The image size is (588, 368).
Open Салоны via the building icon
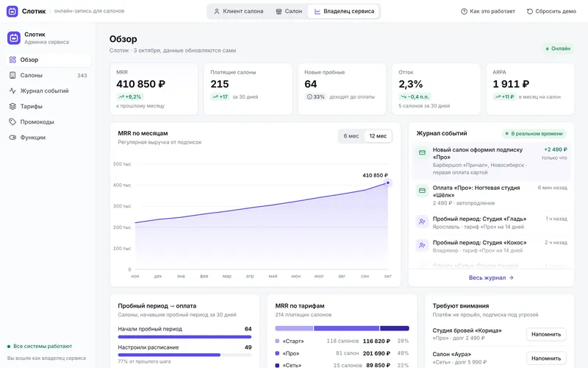pyautogui.click(x=12, y=75)
